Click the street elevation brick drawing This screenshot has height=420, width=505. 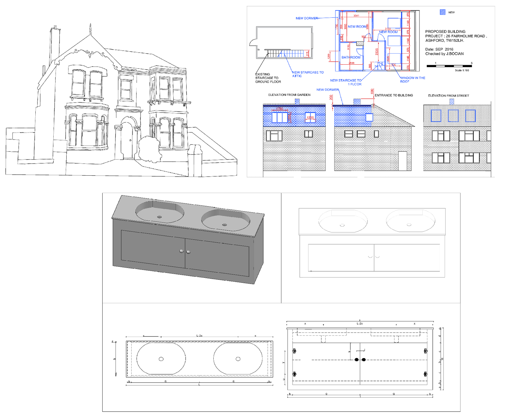[x=457, y=135]
